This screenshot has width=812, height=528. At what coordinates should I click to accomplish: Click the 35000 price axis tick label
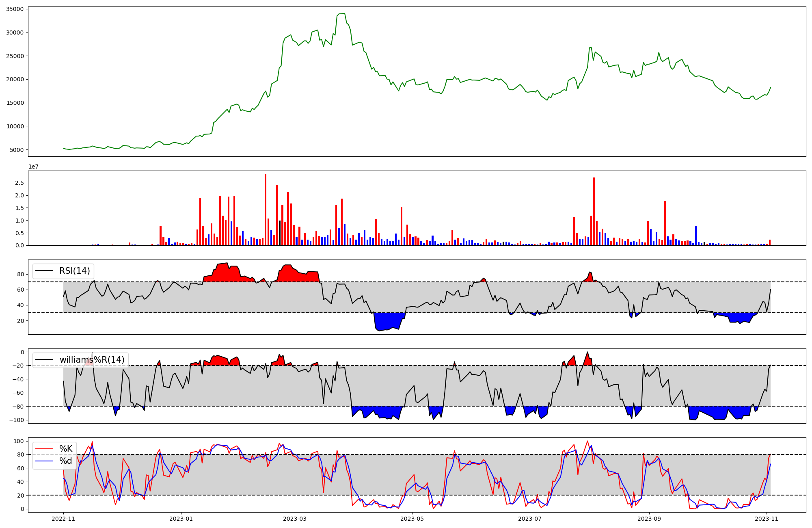point(15,9)
